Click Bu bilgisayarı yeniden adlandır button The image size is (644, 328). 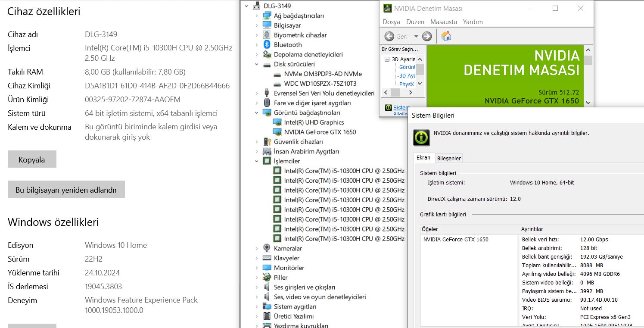pyautogui.click(x=66, y=189)
